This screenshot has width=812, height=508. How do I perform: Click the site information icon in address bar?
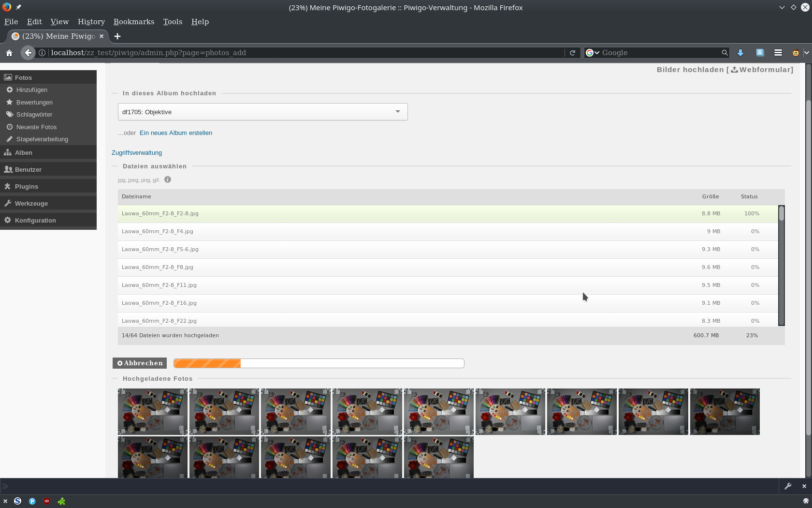click(x=43, y=53)
